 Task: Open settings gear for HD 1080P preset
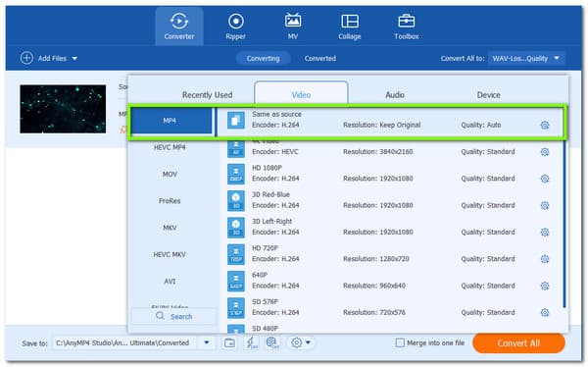pos(545,179)
